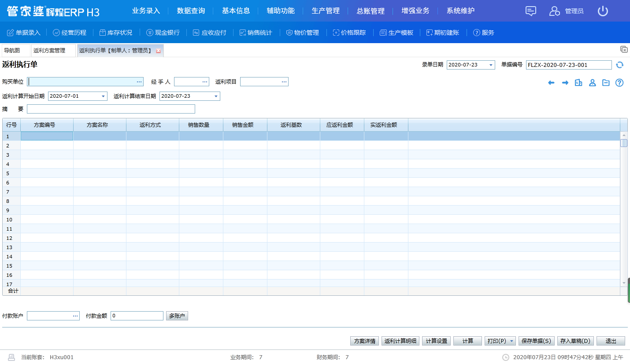630x364 pixels.
Task: Open 库存状况 from the toolbar
Action: click(115, 33)
